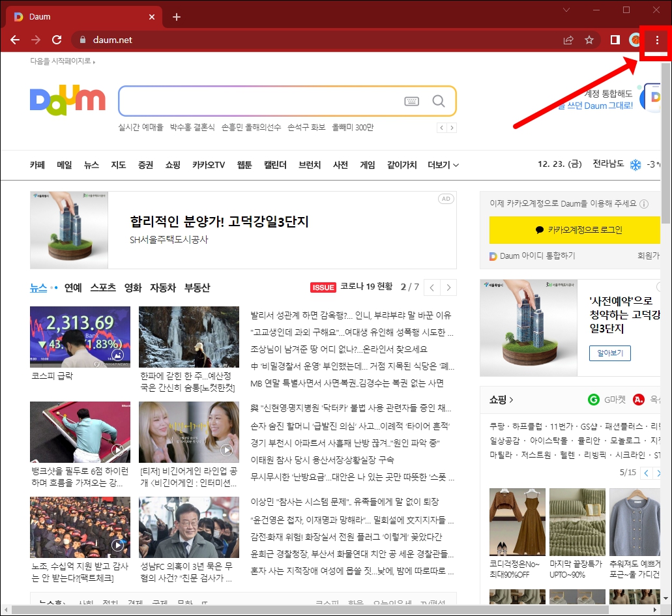Bookmark the page with the star icon
Image resolution: width=672 pixels, height=616 pixels.
(589, 39)
